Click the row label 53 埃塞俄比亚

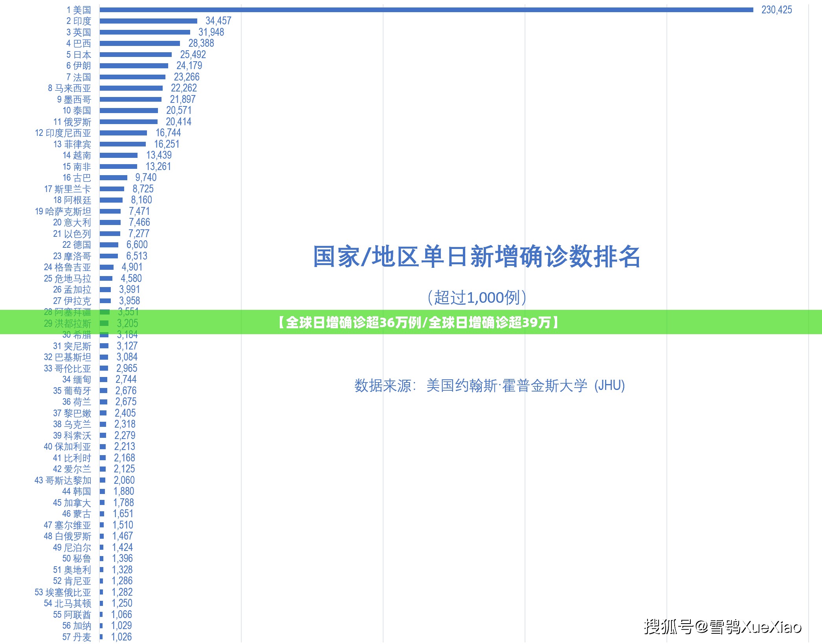(63, 592)
